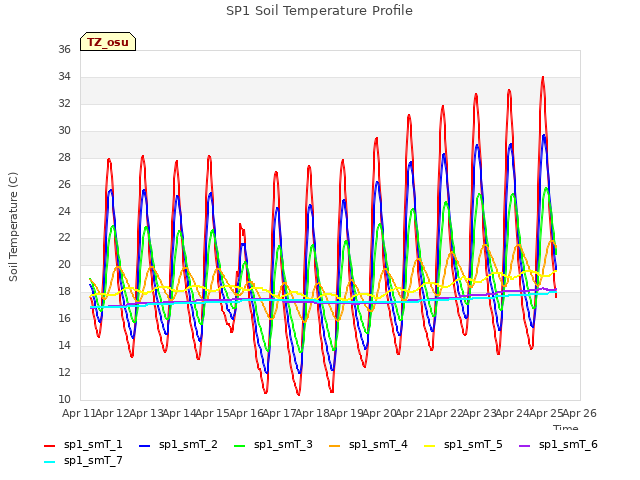640x480 pixels.
Task: Toggle the sp1_smT_7 legend entry
Action: 83,461
